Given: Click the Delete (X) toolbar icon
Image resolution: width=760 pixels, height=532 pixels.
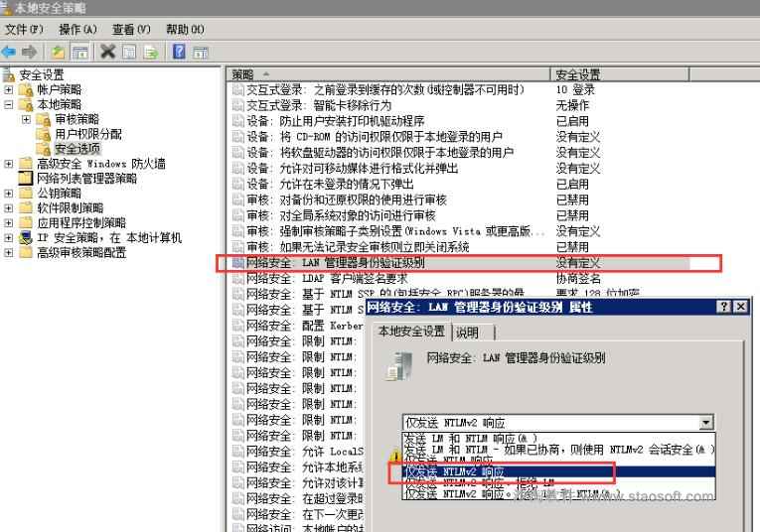Looking at the screenshot, I should [107, 52].
